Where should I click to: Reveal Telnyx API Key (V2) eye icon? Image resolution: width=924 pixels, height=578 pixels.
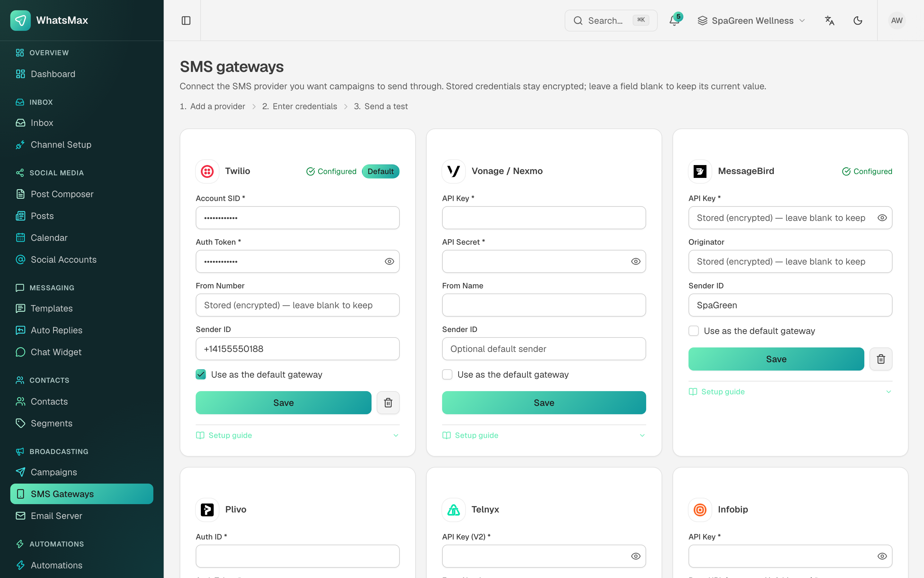pyautogui.click(x=635, y=556)
